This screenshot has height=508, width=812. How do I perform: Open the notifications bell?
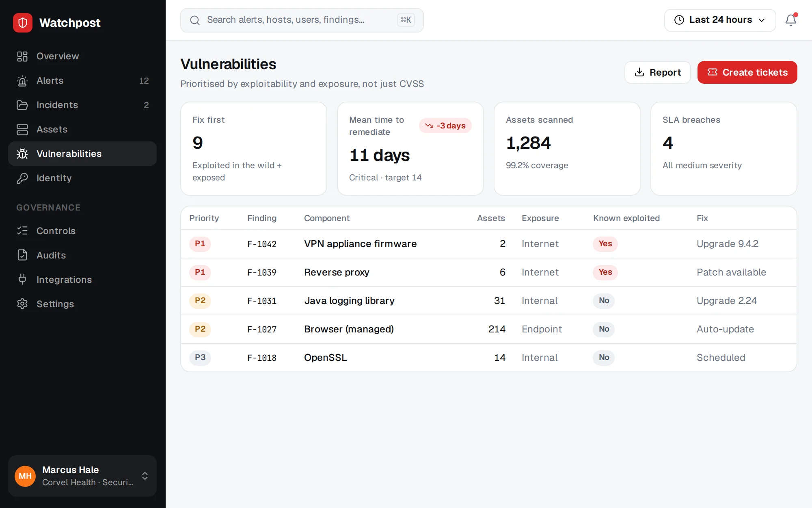coord(791,20)
